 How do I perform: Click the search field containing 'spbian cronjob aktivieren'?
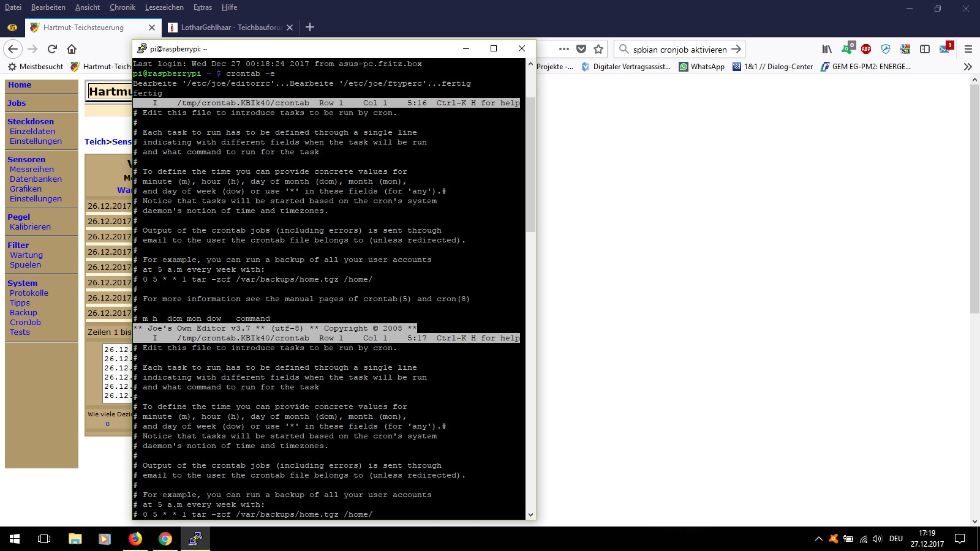click(679, 50)
